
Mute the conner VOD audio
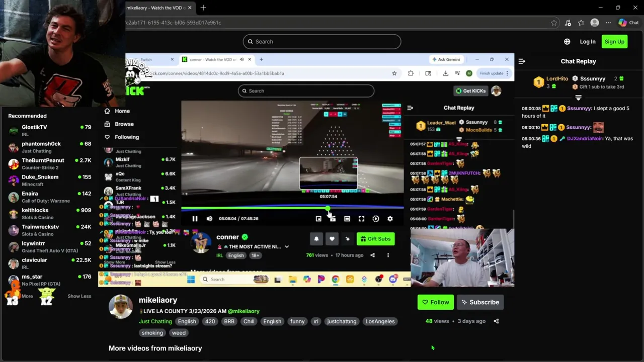click(x=209, y=219)
